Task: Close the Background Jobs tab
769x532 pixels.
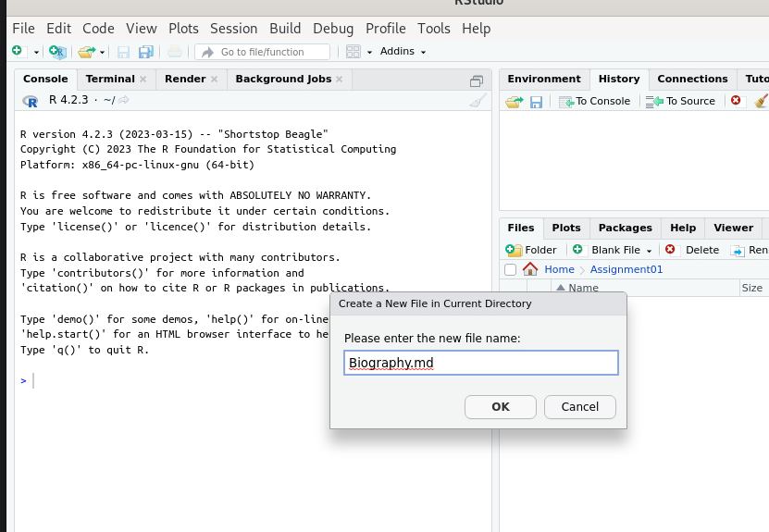Action: 340,79
